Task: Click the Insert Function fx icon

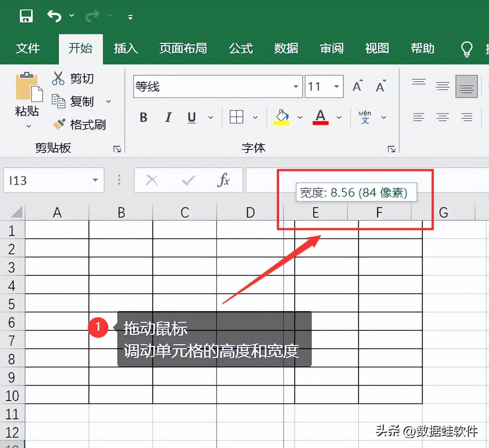Action: (x=223, y=181)
